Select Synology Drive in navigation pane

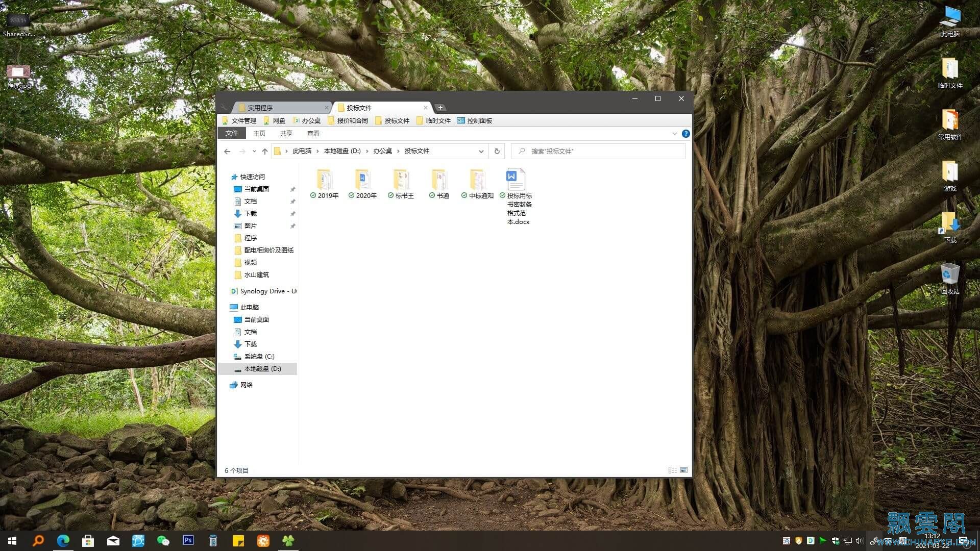click(263, 291)
